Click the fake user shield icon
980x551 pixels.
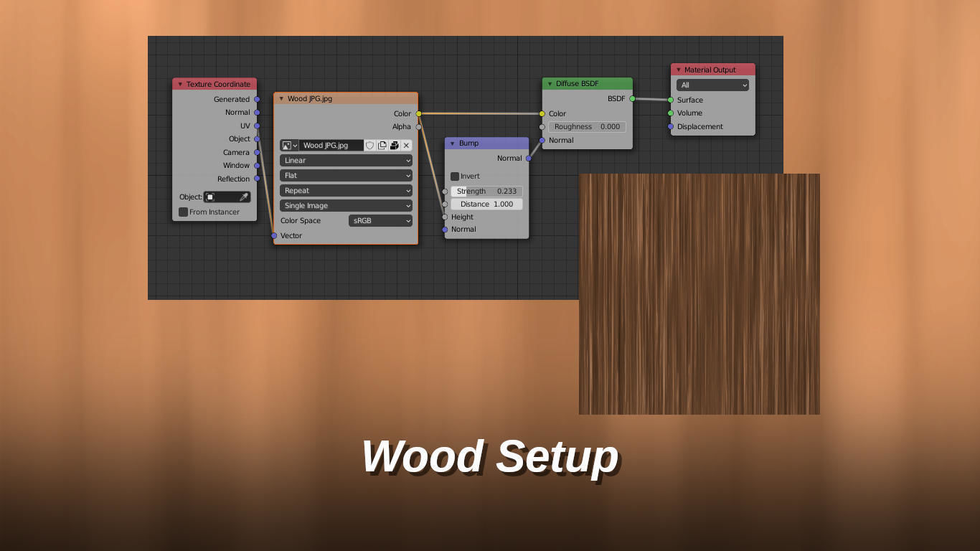coord(370,146)
